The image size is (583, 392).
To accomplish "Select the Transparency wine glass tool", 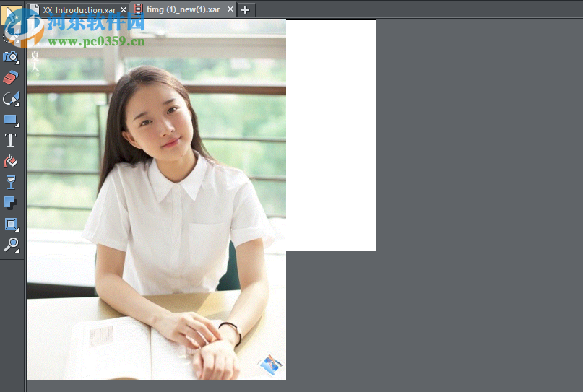I will (x=11, y=183).
